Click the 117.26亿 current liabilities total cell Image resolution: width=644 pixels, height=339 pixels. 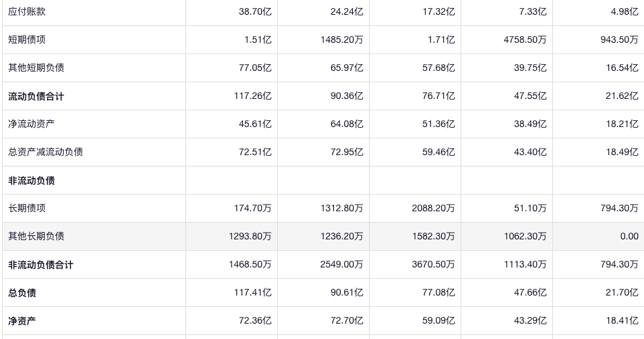pos(252,96)
